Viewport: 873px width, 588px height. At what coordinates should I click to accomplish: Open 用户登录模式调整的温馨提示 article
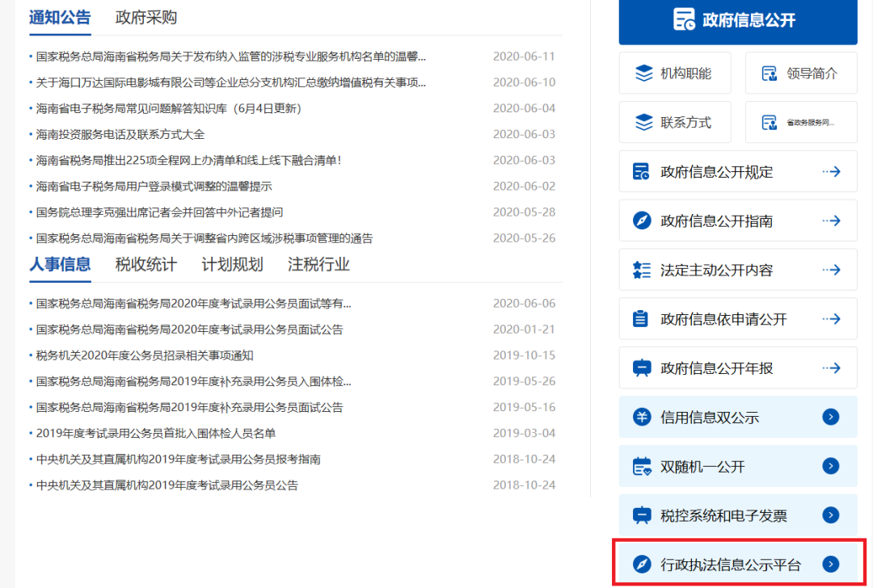pyautogui.click(x=154, y=187)
